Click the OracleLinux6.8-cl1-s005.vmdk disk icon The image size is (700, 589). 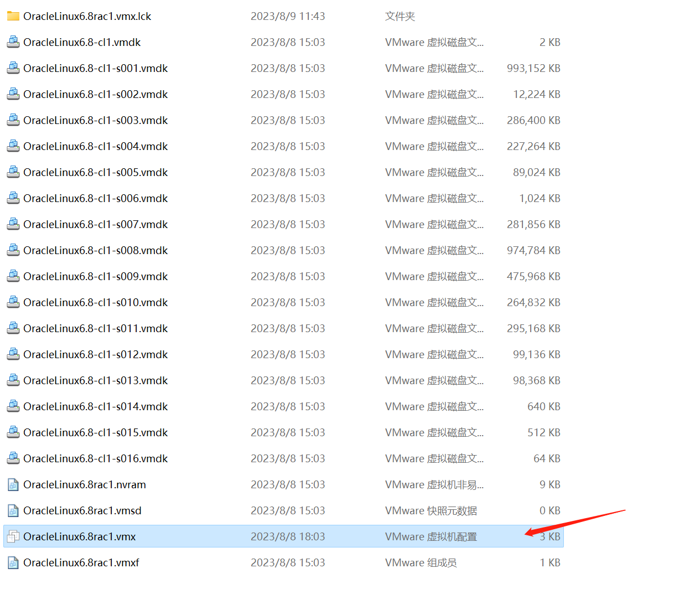(x=13, y=172)
